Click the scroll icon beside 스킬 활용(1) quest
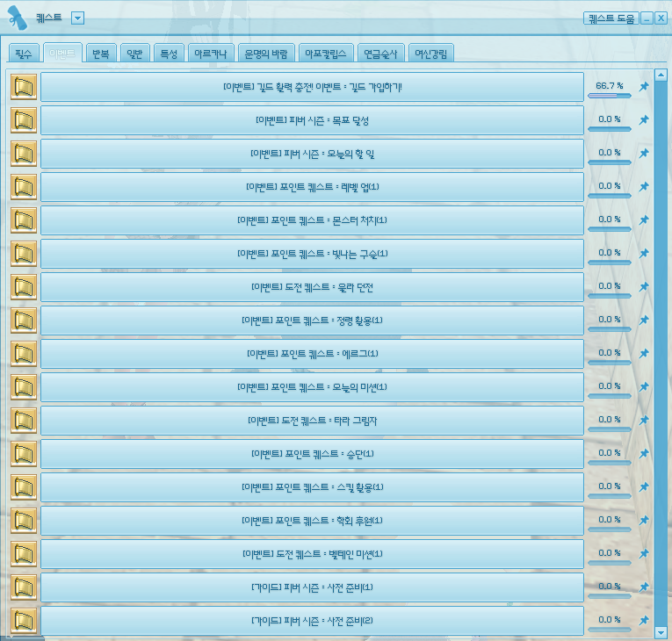This screenshot has width=672, height=641. click(24, 487)
